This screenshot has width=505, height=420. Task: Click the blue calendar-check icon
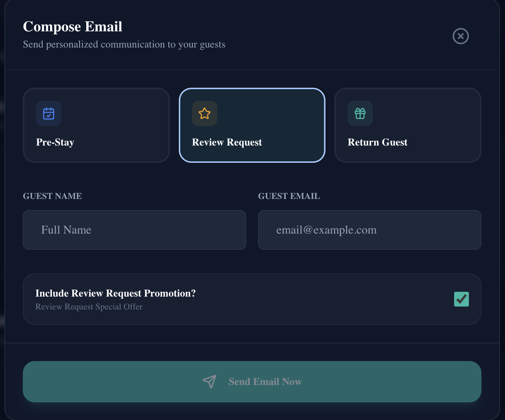(48, 113)
